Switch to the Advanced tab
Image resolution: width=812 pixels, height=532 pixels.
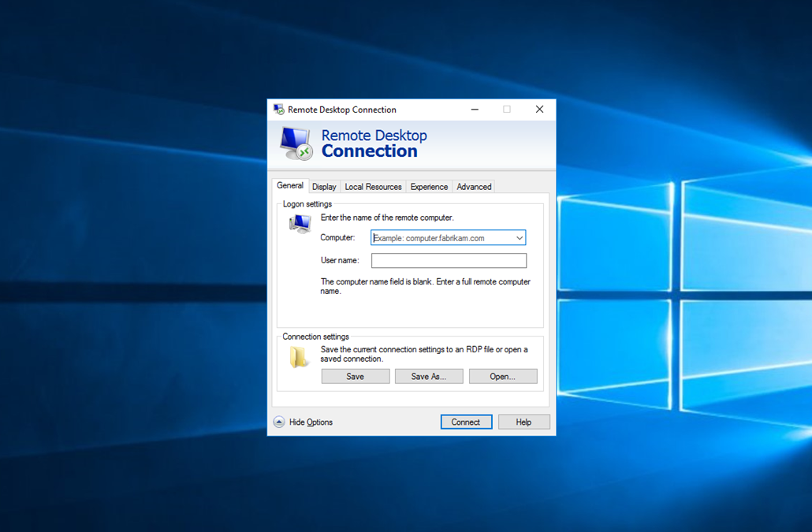[474, 187]
